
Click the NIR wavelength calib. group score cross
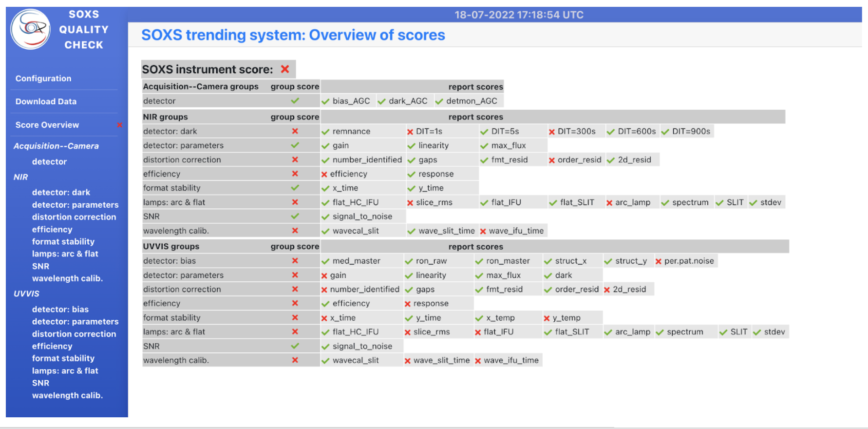pos(295,230)
